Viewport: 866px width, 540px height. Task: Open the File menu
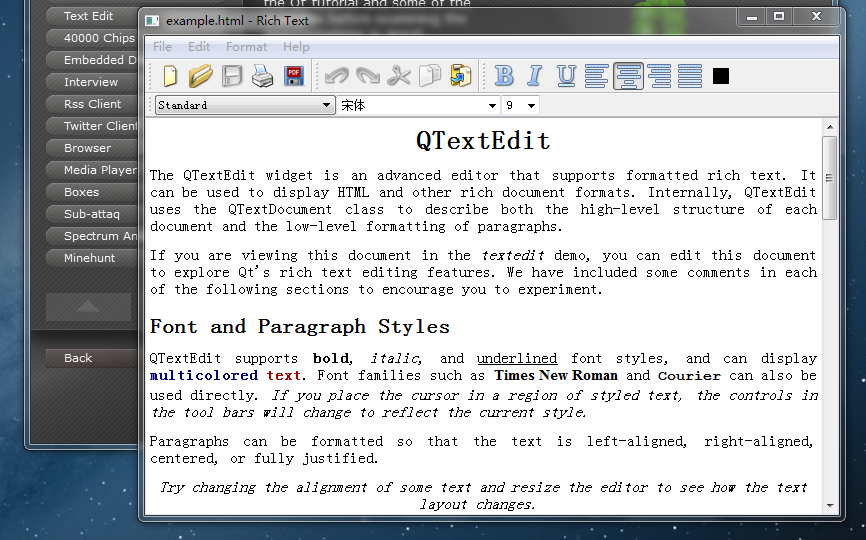coord(162,47)
